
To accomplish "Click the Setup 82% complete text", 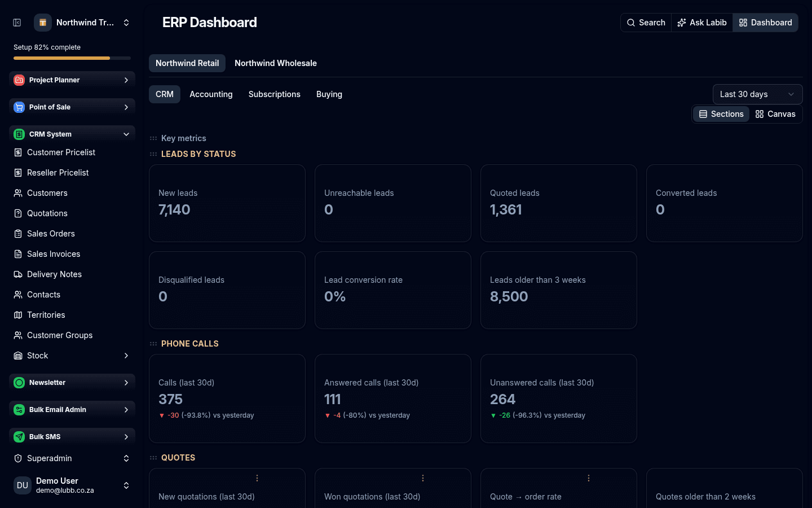I will pos(47,47).
